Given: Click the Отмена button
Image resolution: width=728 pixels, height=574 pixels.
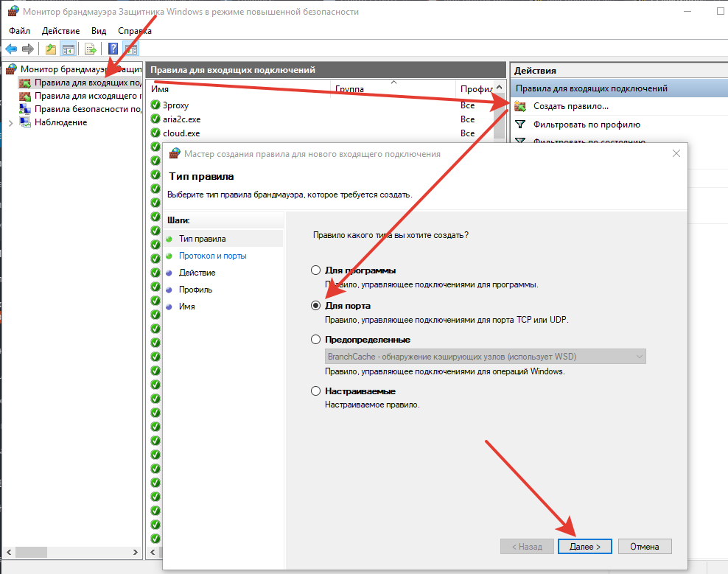Looking at the screenshot, I should [645, 547].
